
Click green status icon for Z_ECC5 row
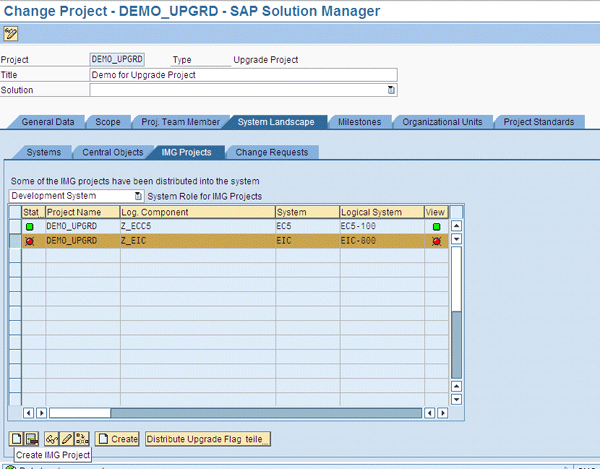30,226
